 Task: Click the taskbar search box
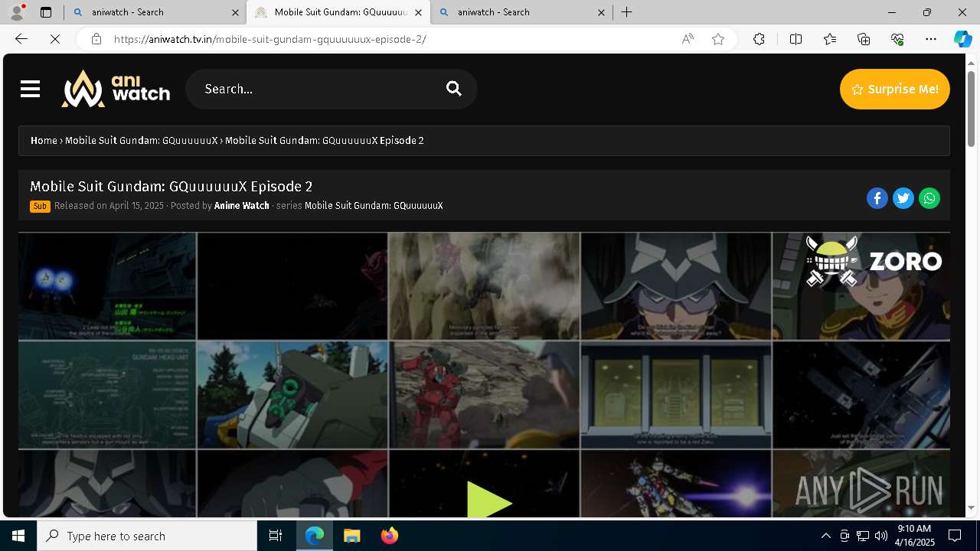(147, 536)
